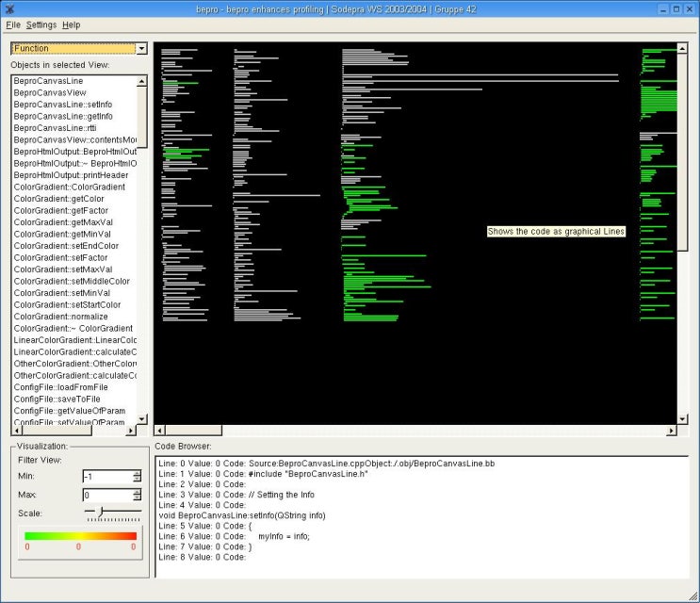
Task: Select LinearColorGradient::LinearColorGradient constructor entry
Action: coord(75,340)
